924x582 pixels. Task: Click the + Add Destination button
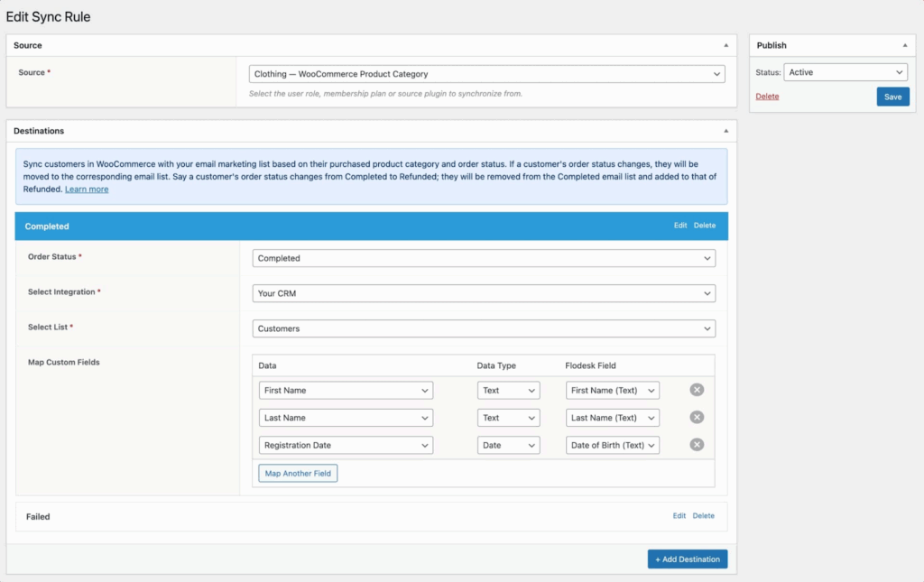[x=688, y=559]
